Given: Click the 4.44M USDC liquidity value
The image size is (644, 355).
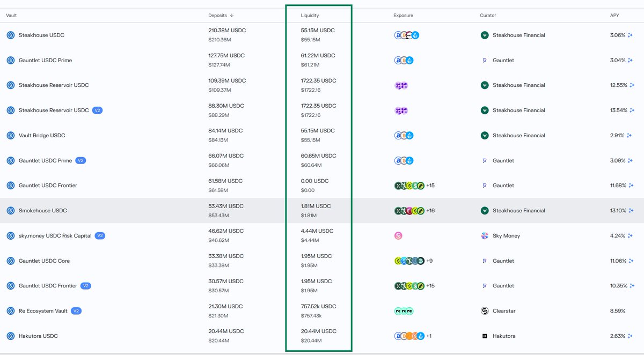Looking at the screenshot, I should pyautogui.click(x=317, y=231).
